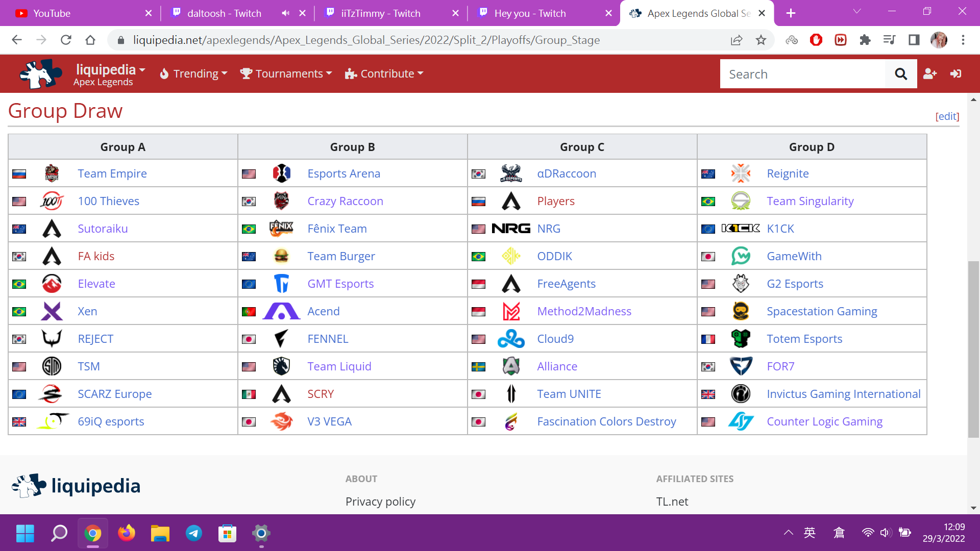Show hidden system tray icons
The image size is (980, 551).
[x=789, y=533]
